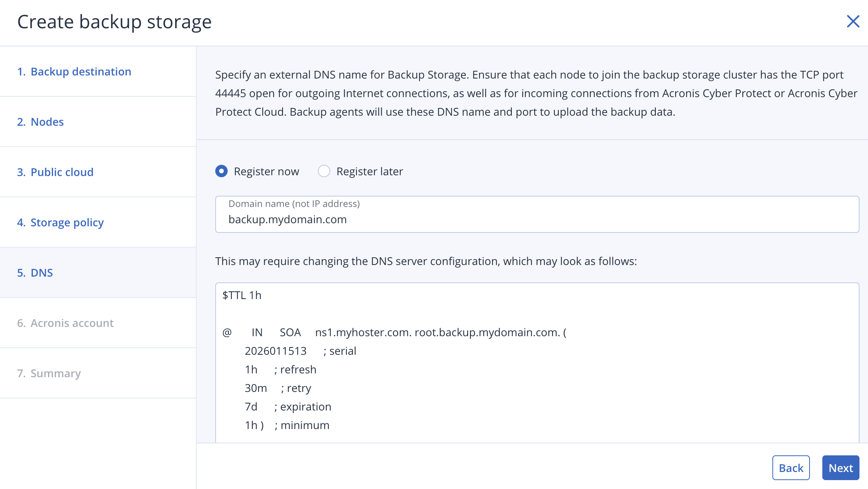Click the 30m retry line
The image size is (868, 489).
point(278,388)
